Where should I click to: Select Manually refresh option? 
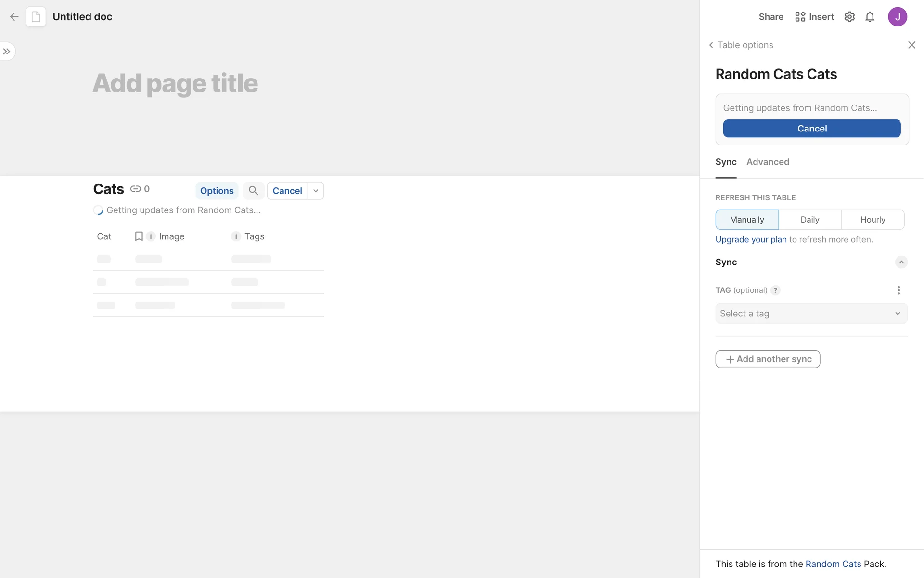click(746, 220)
